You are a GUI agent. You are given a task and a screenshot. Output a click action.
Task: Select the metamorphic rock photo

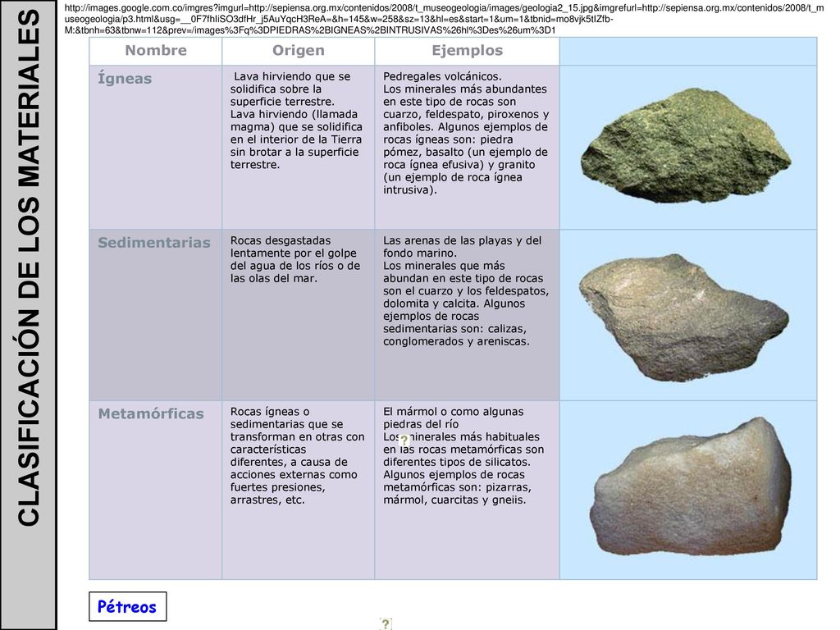pos(690,486)
